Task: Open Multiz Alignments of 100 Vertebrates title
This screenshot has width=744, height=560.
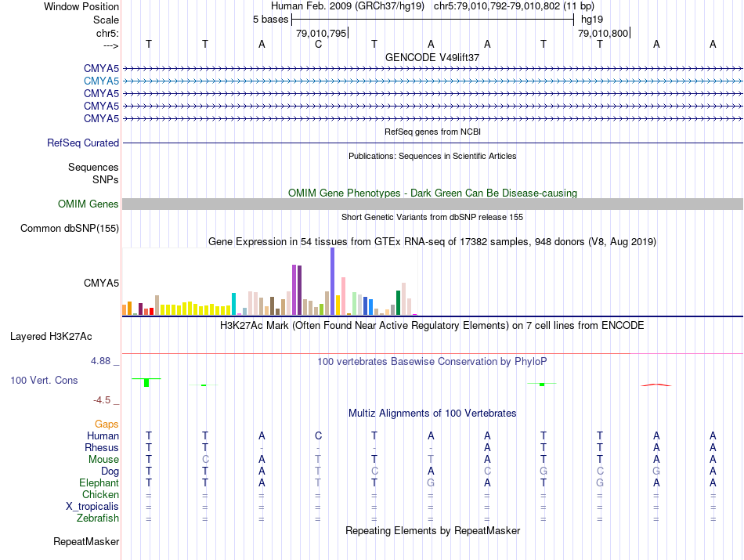Action: pos(432,414)
